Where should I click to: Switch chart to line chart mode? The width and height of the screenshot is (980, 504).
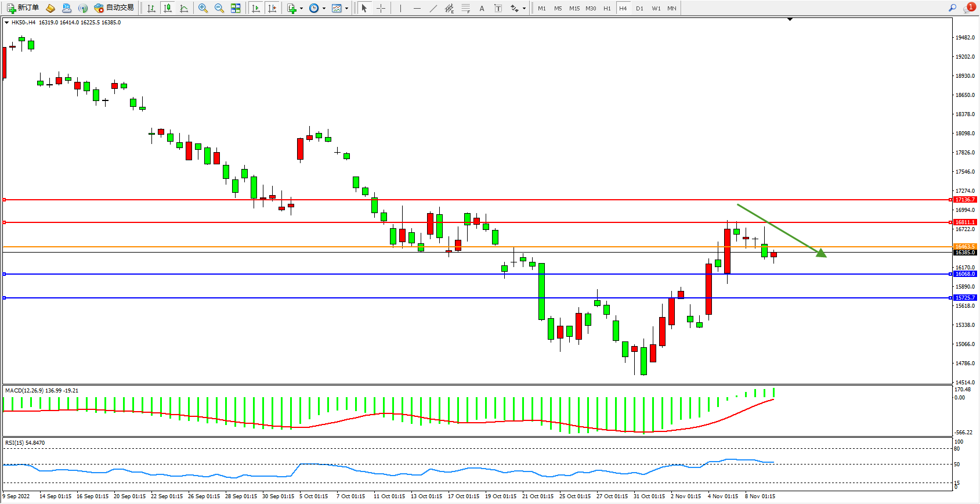click(184, 8)
